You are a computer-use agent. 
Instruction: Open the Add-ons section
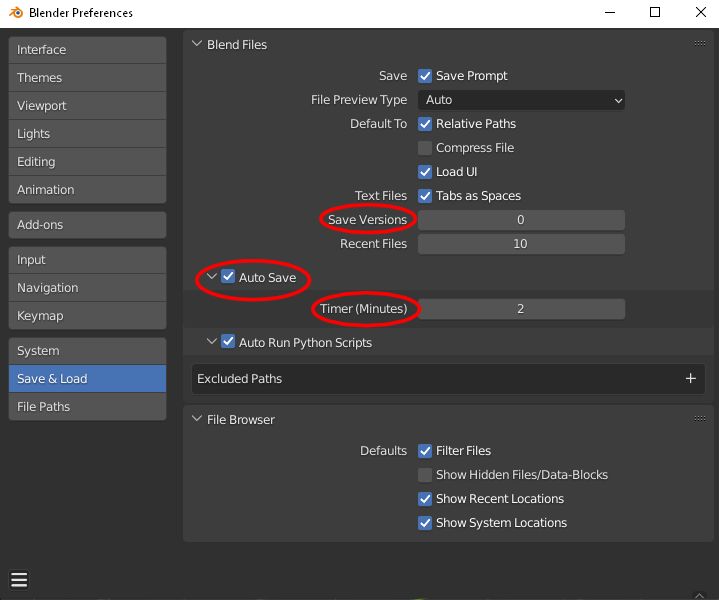click(x=87, y=225)
